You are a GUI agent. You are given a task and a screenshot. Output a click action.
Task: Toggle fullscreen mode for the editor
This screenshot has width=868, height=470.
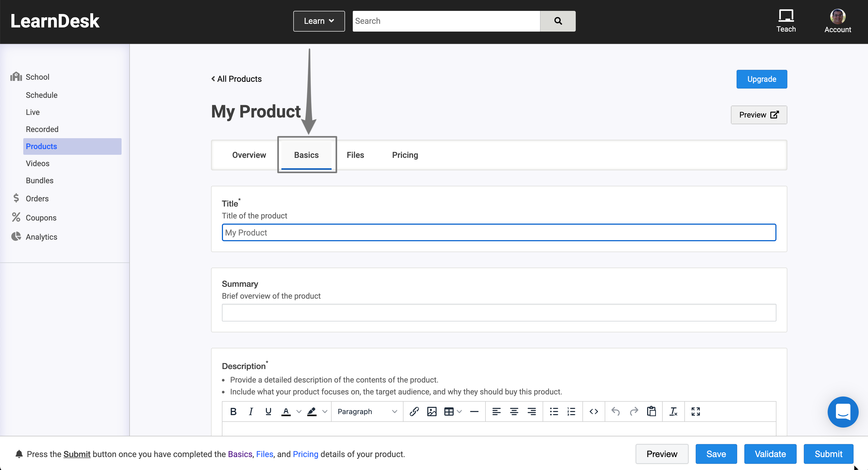(695, 411)
